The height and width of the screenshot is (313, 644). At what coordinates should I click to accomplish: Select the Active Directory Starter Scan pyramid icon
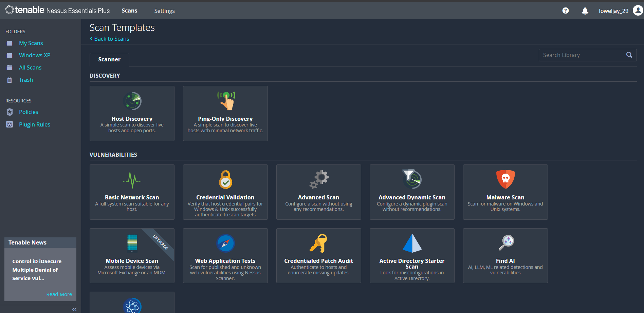412,243
